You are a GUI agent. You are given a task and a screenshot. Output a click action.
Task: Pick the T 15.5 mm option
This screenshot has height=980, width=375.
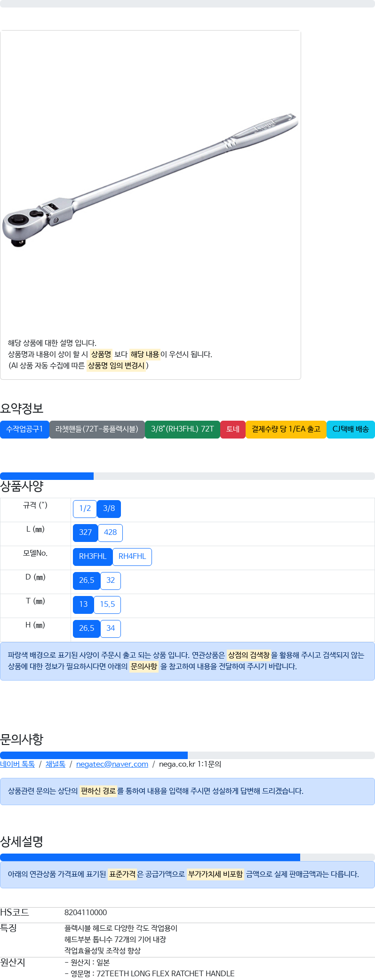click(107, 604)
